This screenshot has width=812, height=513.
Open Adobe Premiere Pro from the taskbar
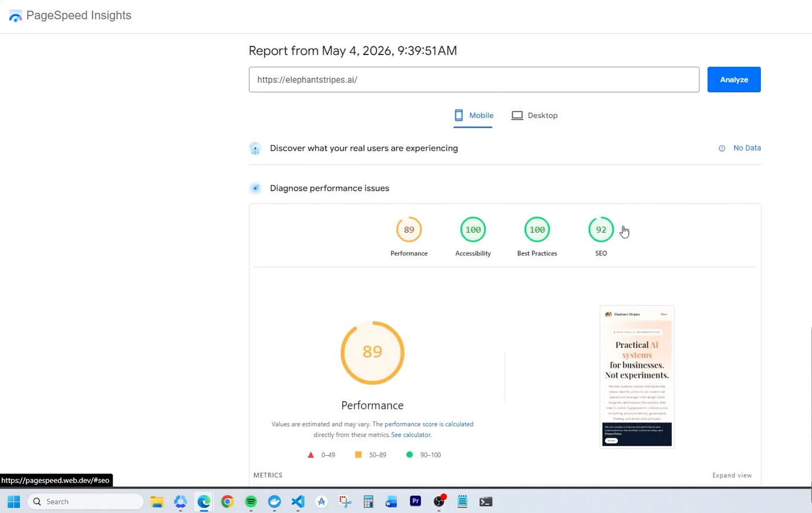click(x=415, y=501)
